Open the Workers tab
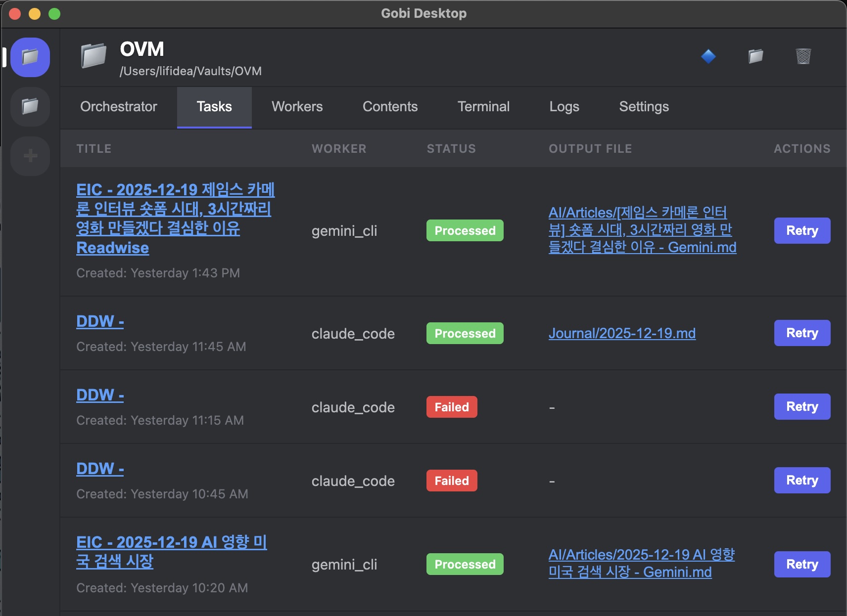The width and height of the screenshot is (847, 616). click(297, 107)
